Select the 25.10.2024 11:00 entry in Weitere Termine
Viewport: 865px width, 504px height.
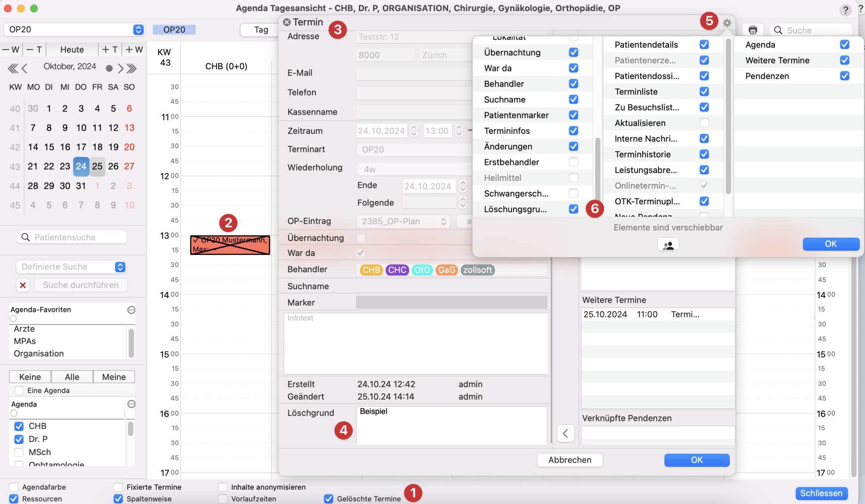click(x=658, y=314)
